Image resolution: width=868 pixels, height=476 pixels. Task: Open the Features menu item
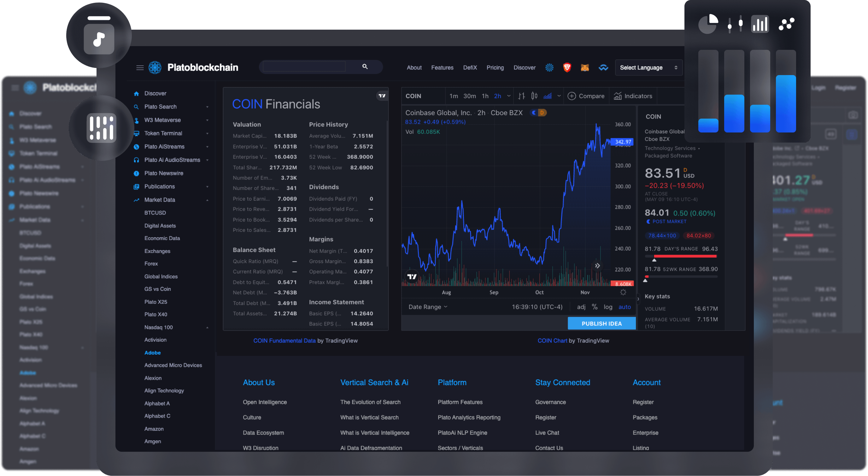[442, 68]
